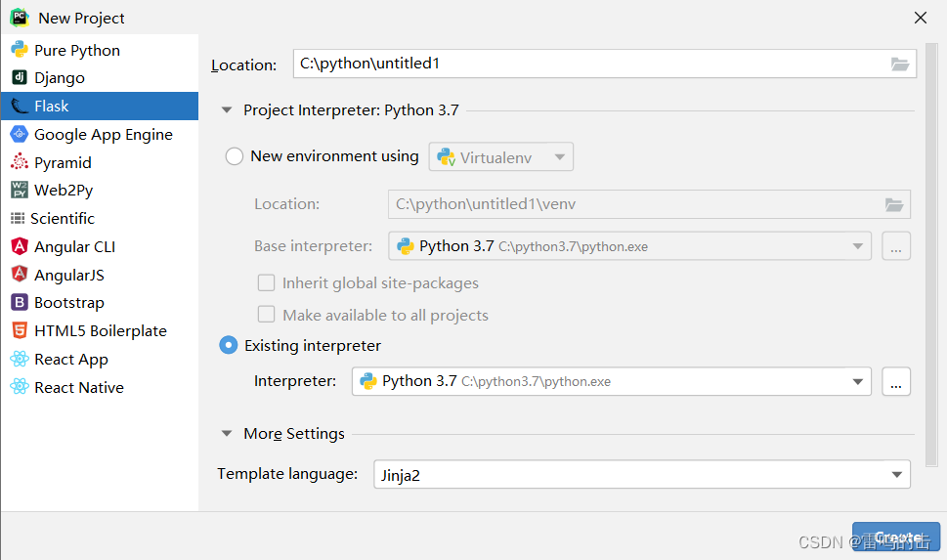Viewport: 947px width, 560px height.
Task: Open the Interpreter dropdown list
Action: coord(858,381)
